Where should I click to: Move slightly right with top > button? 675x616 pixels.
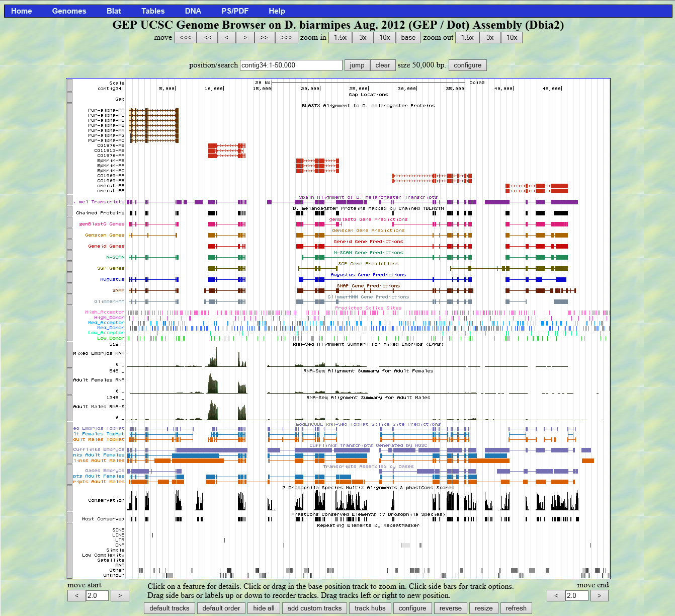click(x=245, y=37)
